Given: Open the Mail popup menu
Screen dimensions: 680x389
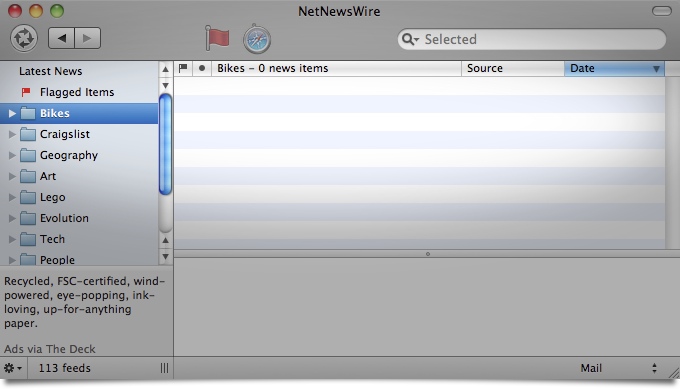Looking at the screenshot, I should pyautogui.click(x=619, y=368).
